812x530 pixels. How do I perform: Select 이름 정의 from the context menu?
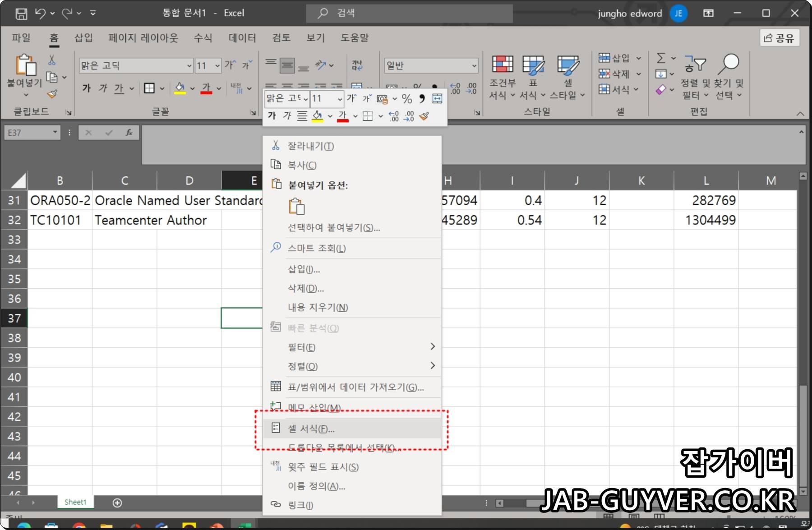pyautogui.click(x=352, y=486)
